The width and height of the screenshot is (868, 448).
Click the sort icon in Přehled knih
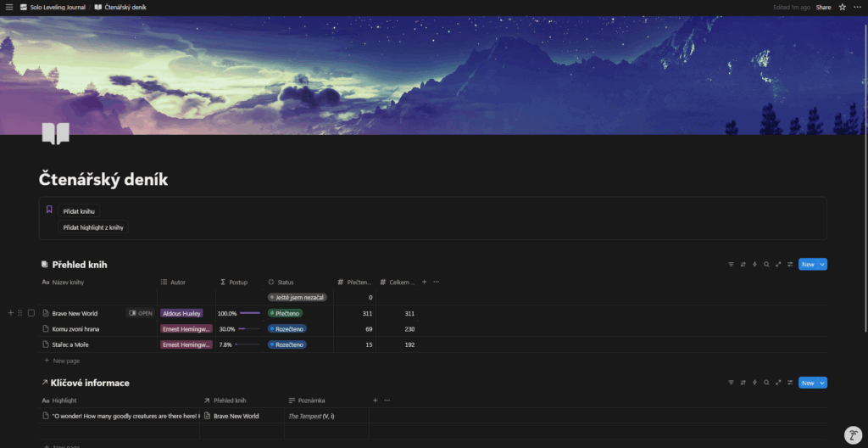[743, 265]
